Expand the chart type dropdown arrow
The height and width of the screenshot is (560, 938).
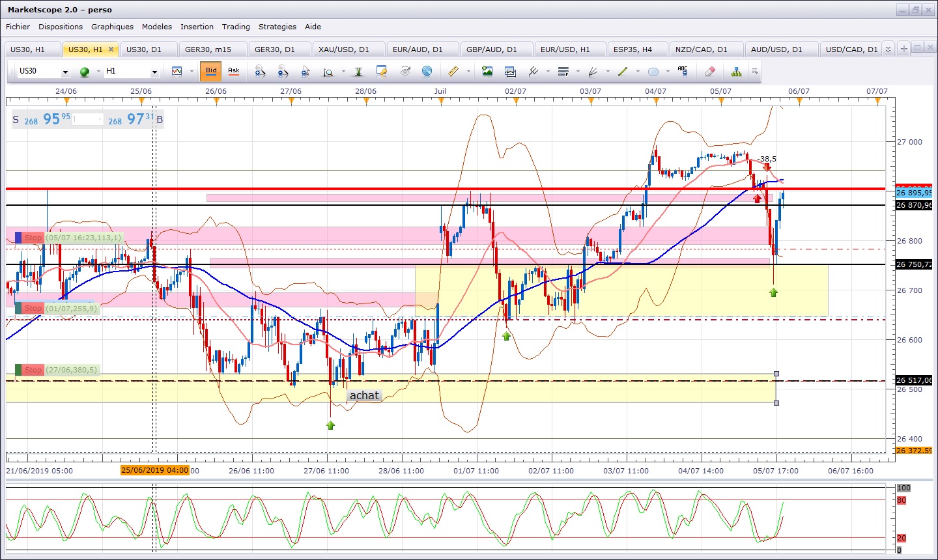pos(192,71)
